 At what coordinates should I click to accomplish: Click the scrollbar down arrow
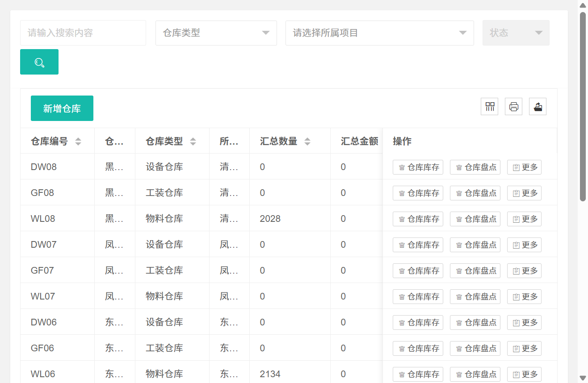click(583, 378)
